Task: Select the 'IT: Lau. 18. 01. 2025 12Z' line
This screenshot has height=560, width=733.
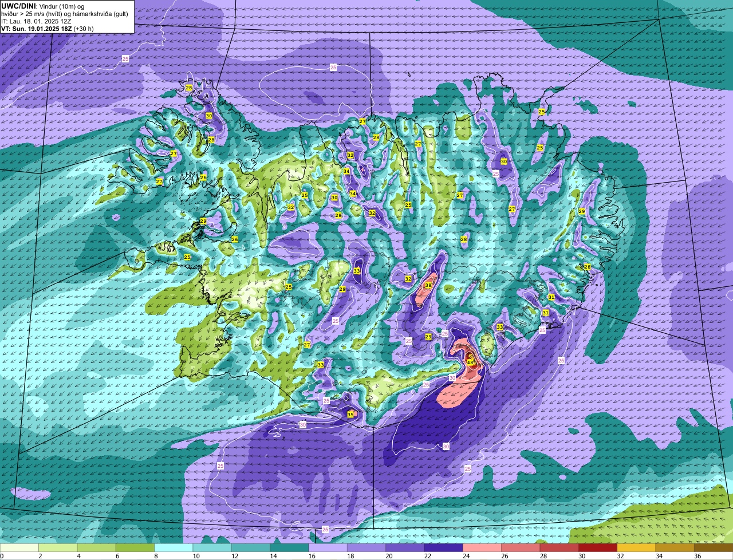Action: 37,21
